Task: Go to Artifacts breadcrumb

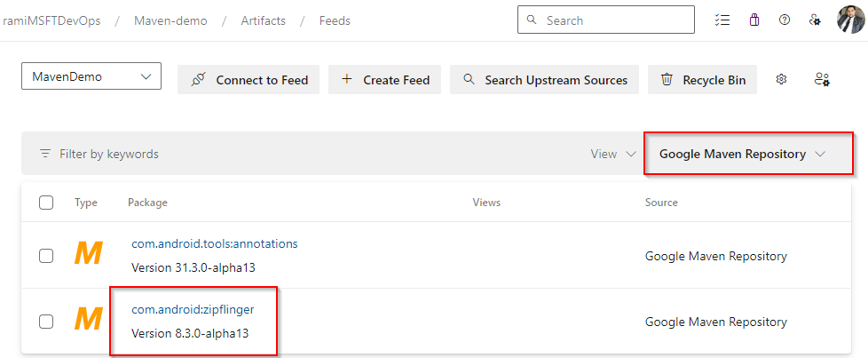Action: coord(263,21)
